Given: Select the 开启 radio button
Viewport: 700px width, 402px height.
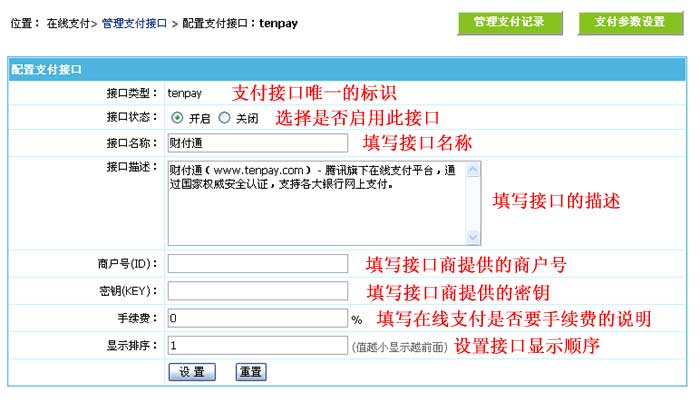Looking at the screenshot, I should [x=177, y=117].
